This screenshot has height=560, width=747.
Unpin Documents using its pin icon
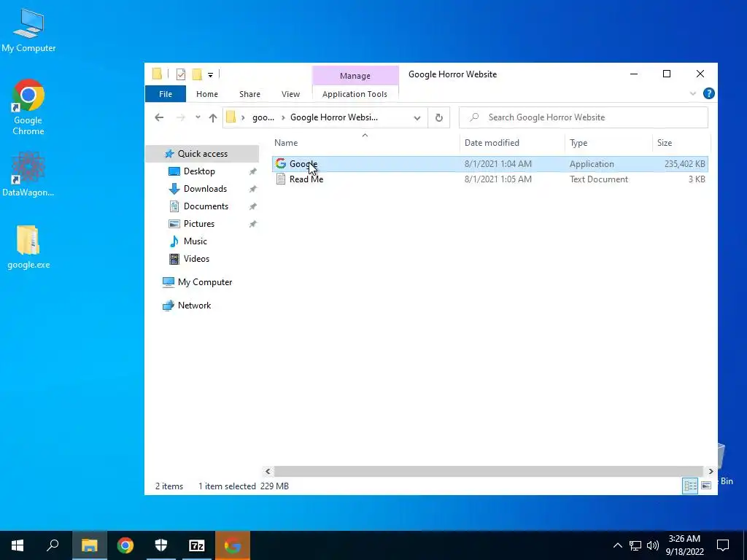pyautogui.click(x=253, y=206)
